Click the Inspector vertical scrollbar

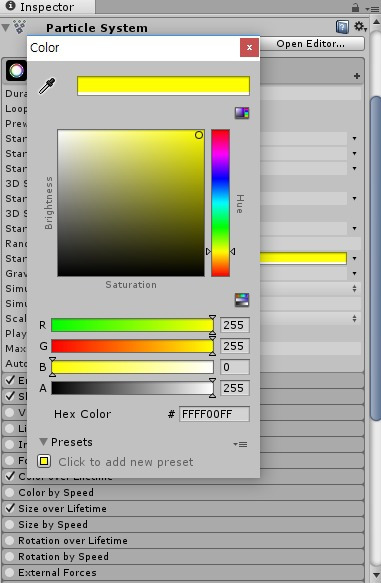coord(376,258)
